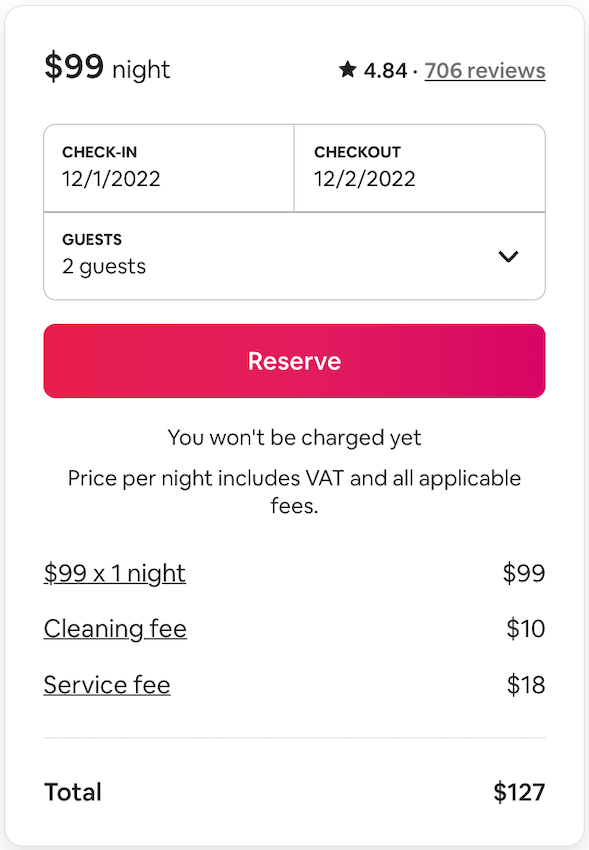Click the $18 service fee amount
589x850 pixels.
click(x=526, y=685)
